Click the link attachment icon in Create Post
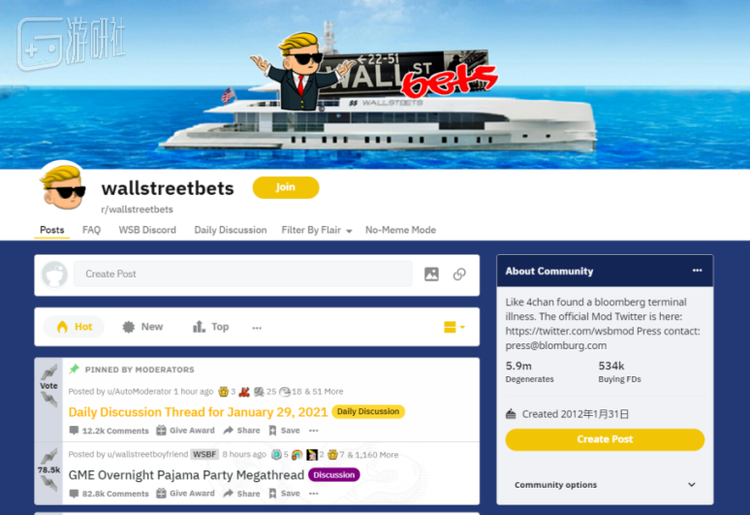750x515 pixels. pos(459,274)
